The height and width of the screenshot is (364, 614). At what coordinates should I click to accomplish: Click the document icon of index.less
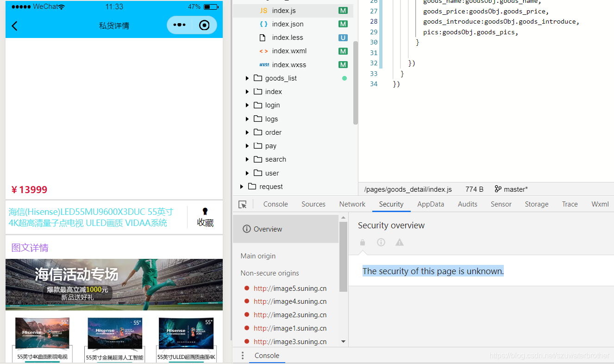pyautogui.click(x=263, y=38)
